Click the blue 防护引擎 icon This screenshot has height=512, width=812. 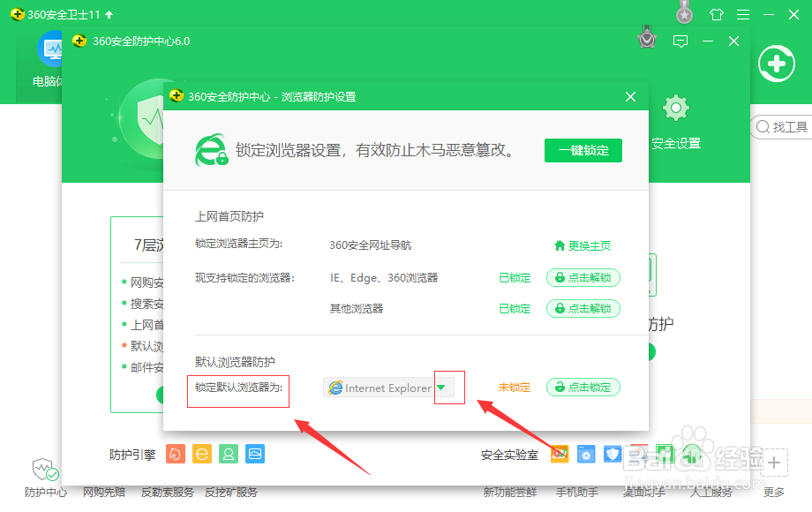point(255,454)
